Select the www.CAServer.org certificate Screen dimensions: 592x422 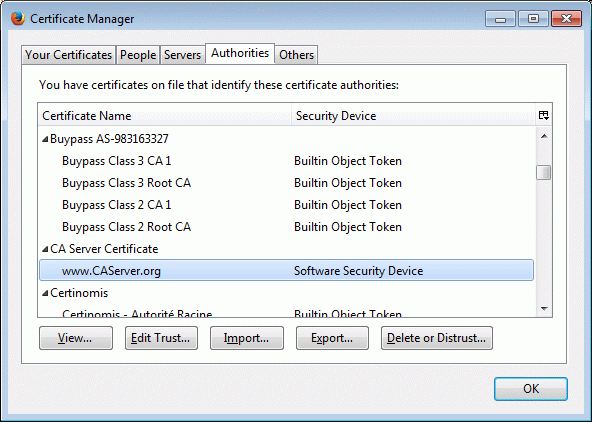(x=287, y=271)
